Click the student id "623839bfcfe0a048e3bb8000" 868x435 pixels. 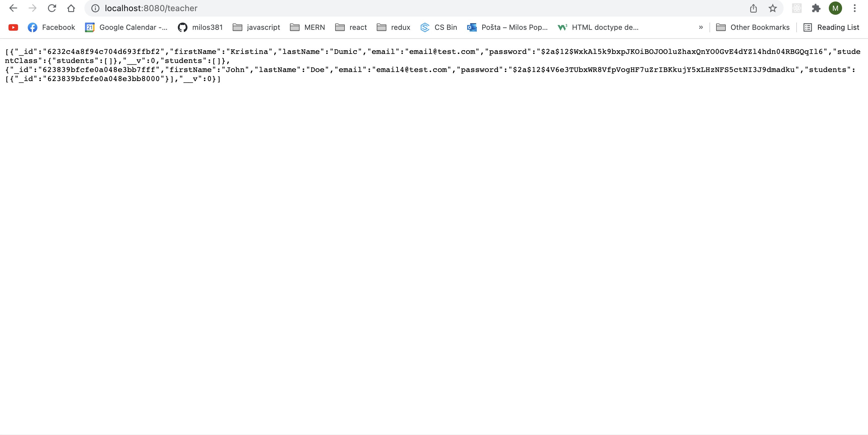[x=103, y=79]
